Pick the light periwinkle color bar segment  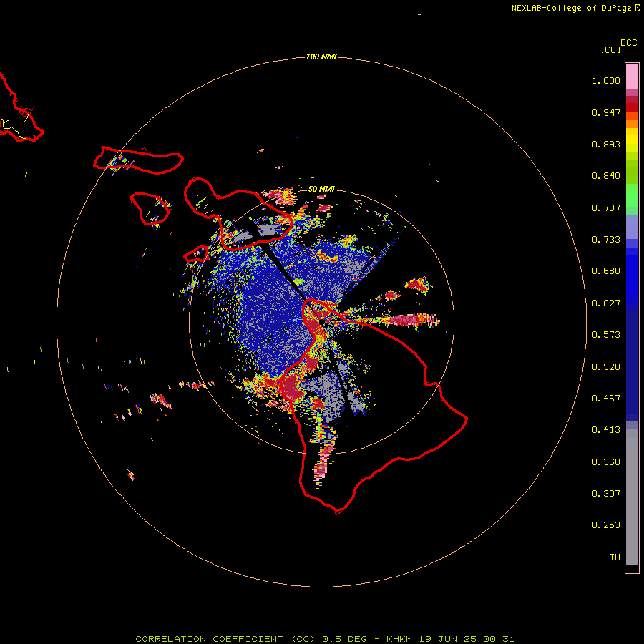coord(632,228)
